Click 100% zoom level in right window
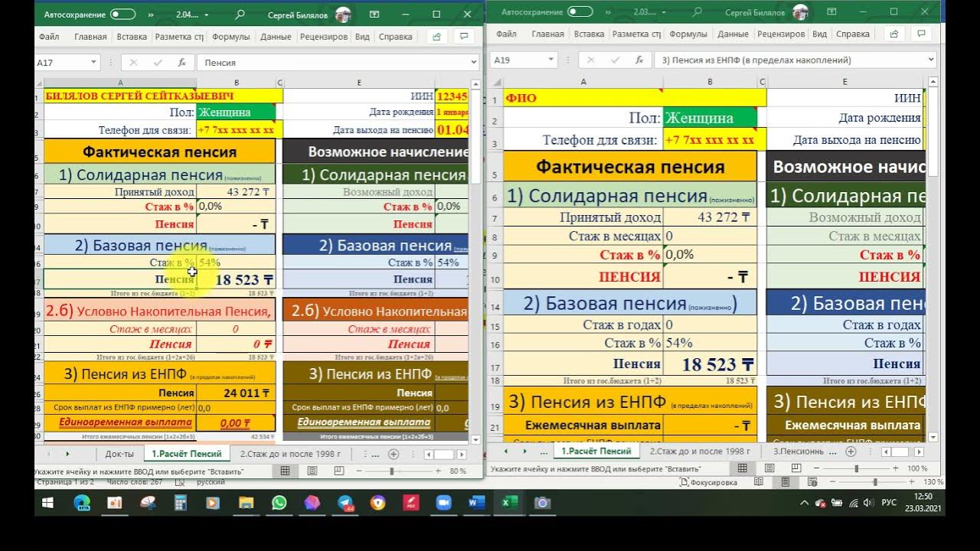This screenshot has width=980, height=551. click(x=916, y=468)
